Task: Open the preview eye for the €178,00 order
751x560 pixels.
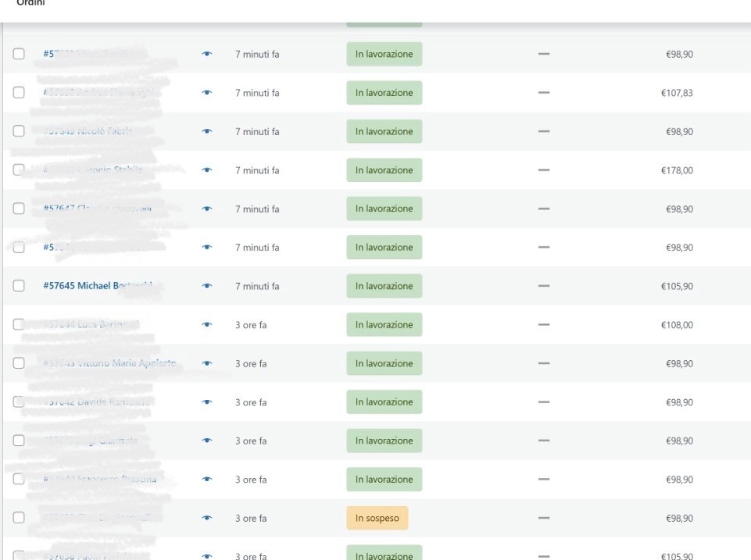Action: pyautogui.click(x=207, y=170)
